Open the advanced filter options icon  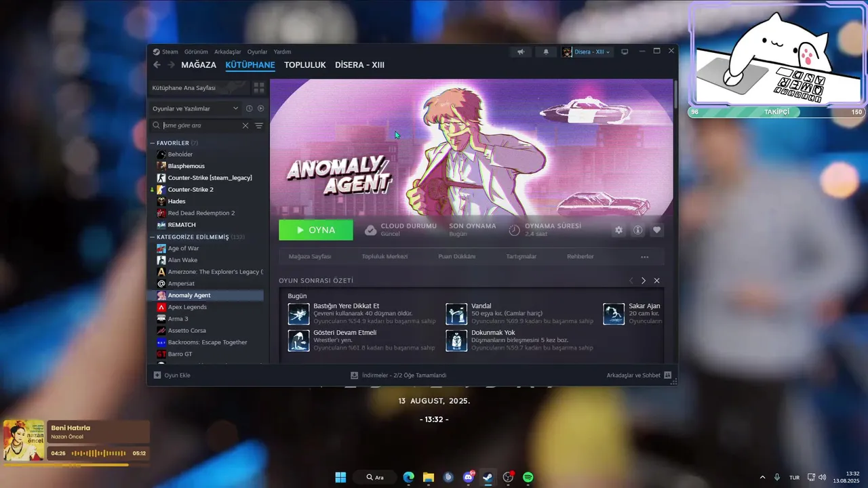tap(259, 125)
